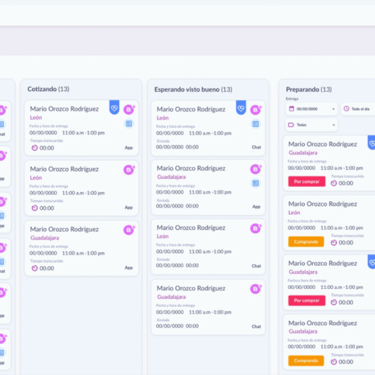Select the blue square icon on first Cotizando card

[x=129, y=124]
